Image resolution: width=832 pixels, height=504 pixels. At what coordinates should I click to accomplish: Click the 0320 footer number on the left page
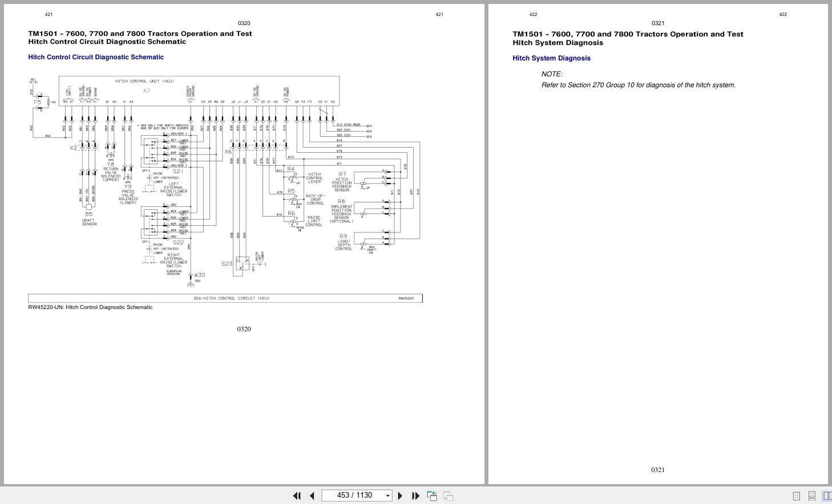(x=244, y=329)
